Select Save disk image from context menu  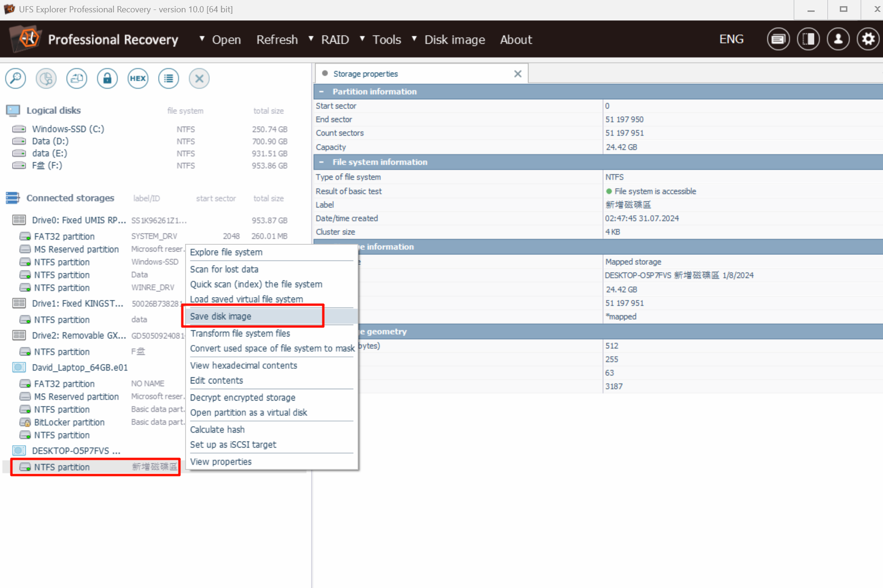click(x=221, y=317)
